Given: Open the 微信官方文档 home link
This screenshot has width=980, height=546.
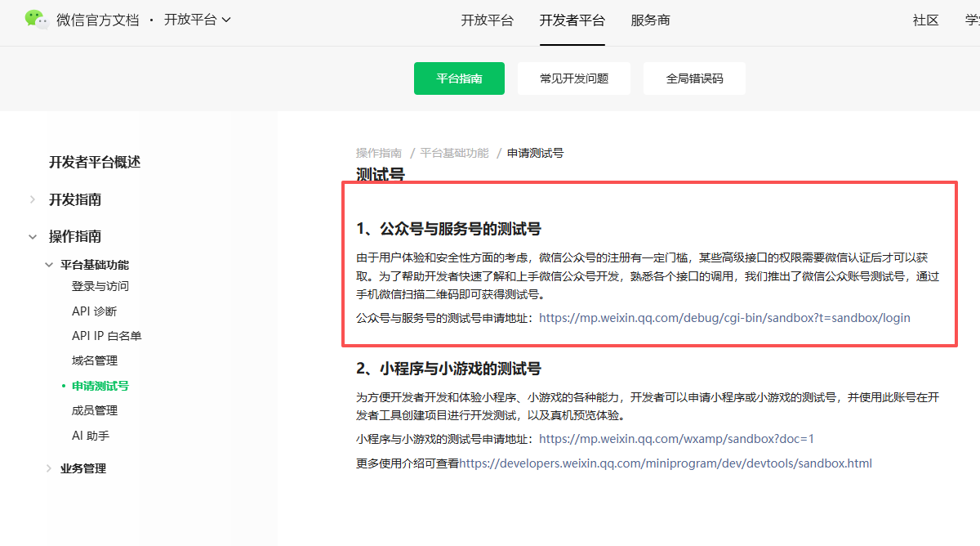Looking at the screenshot, I should pyautogui.click(x=96, y=20).
